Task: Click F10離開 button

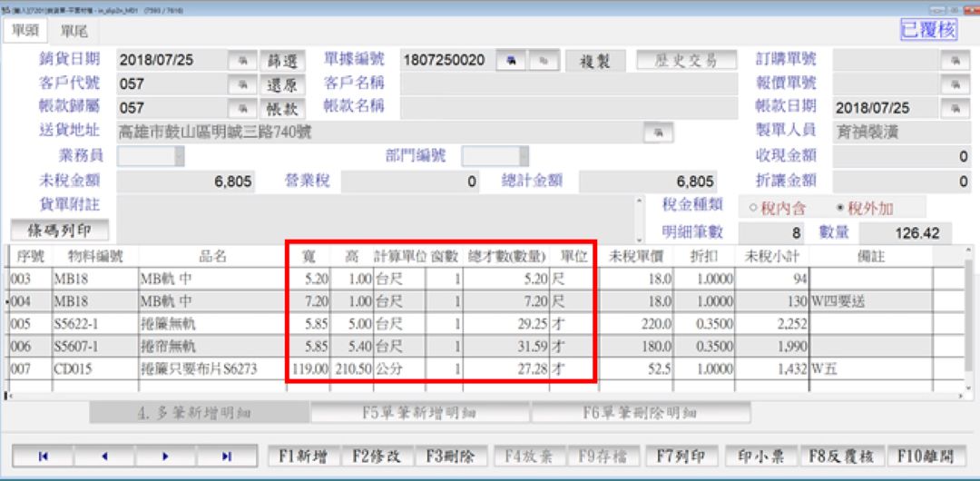Action: coord(926,456)
